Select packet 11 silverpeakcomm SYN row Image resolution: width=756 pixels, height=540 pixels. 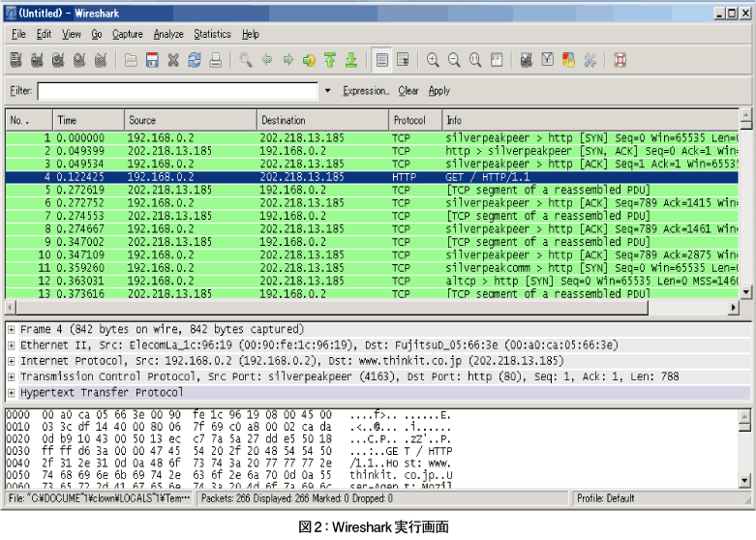(372, 268)
